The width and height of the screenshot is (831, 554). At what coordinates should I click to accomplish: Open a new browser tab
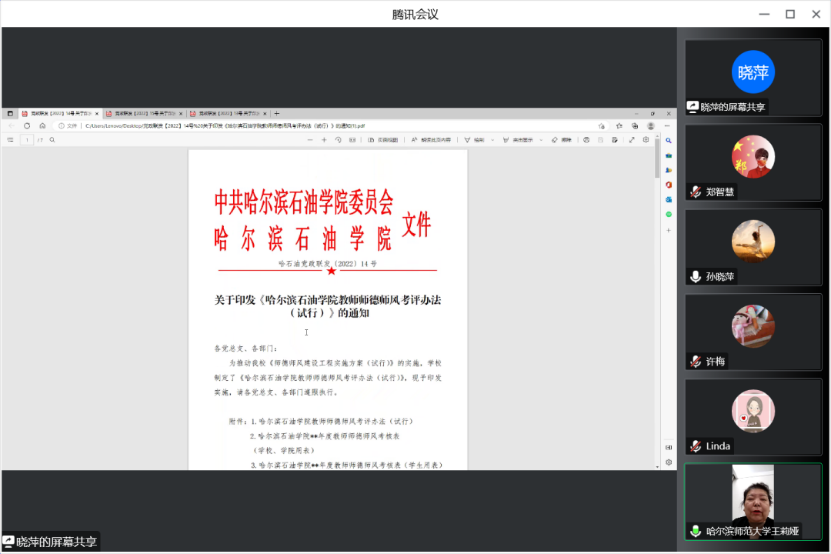tap(277, 113)
